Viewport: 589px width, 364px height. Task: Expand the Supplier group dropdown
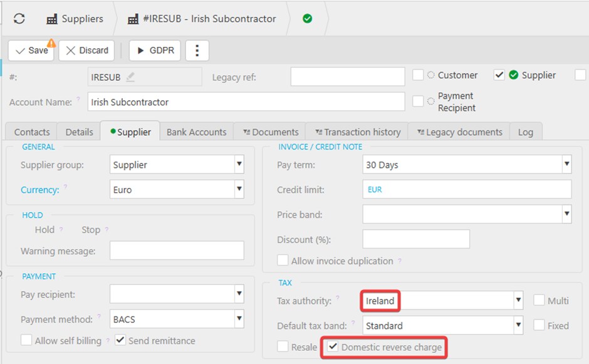point(239,164)
